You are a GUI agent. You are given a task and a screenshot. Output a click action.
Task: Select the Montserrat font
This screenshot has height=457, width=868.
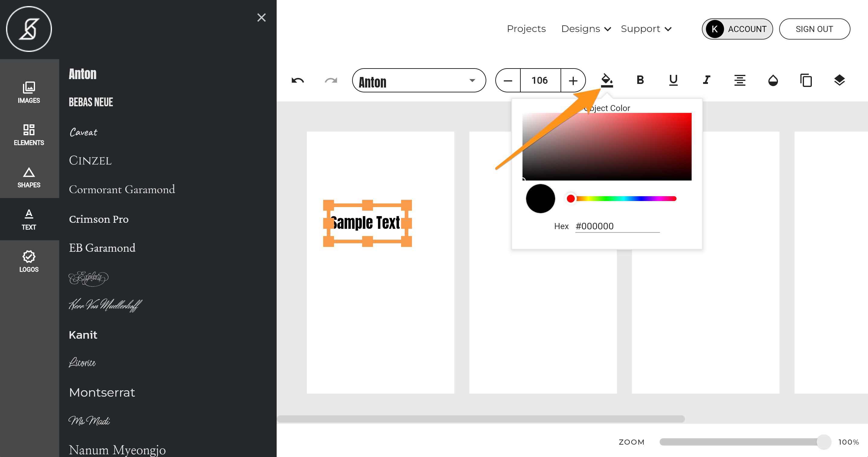click(102, 392)
